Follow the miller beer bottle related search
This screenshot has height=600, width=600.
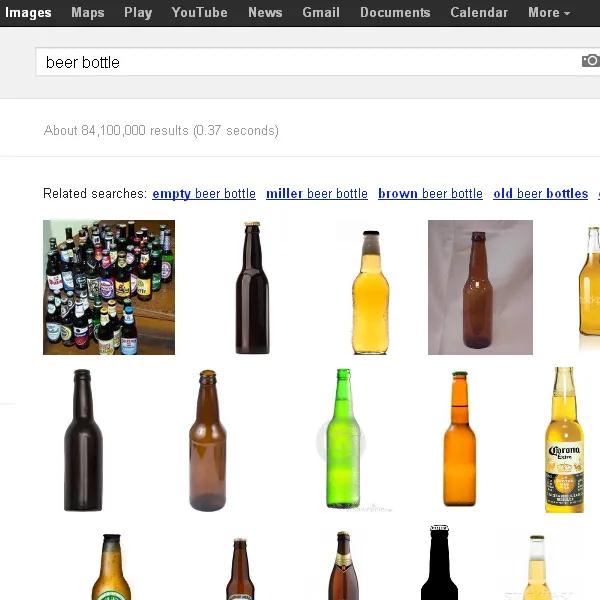pos(317,194)
